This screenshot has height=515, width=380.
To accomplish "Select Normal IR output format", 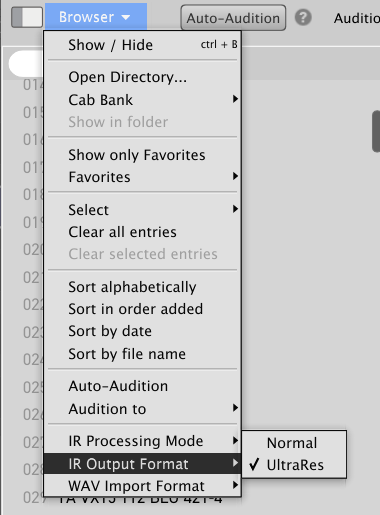I will coord(294,443).
